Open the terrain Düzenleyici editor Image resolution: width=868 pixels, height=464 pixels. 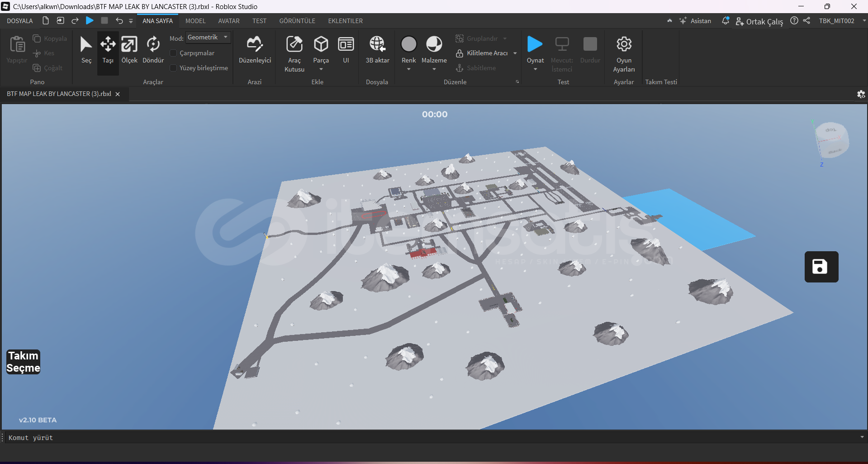click(x=255, y=50)
